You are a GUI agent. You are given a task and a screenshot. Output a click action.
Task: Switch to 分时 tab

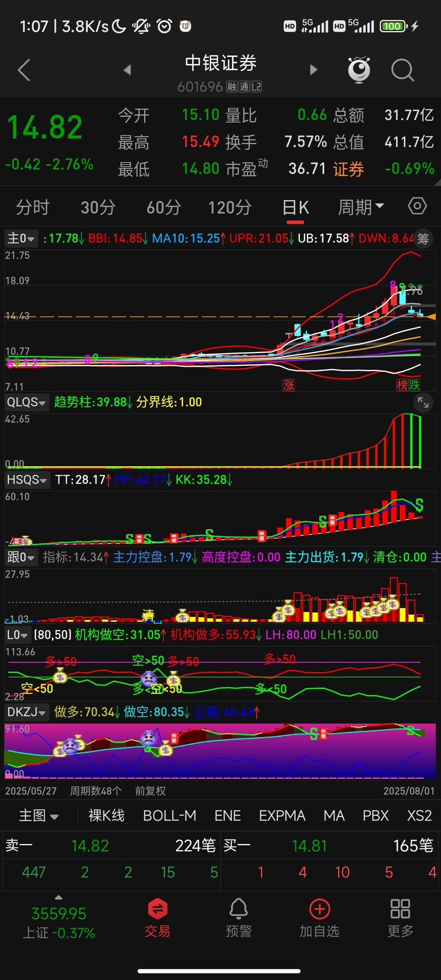[33, 207]
